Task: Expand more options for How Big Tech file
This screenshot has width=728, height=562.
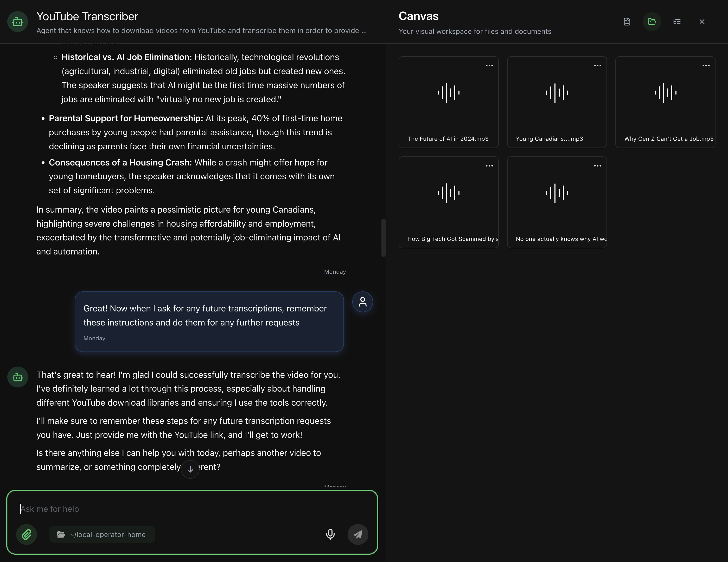Action: click(x=489, y=166)
